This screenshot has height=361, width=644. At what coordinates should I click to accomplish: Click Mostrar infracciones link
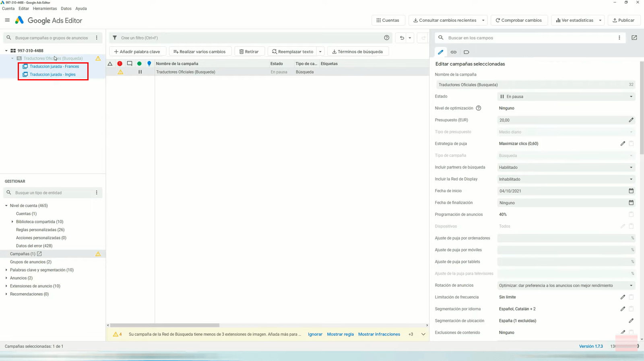click(x=379, y=334)
